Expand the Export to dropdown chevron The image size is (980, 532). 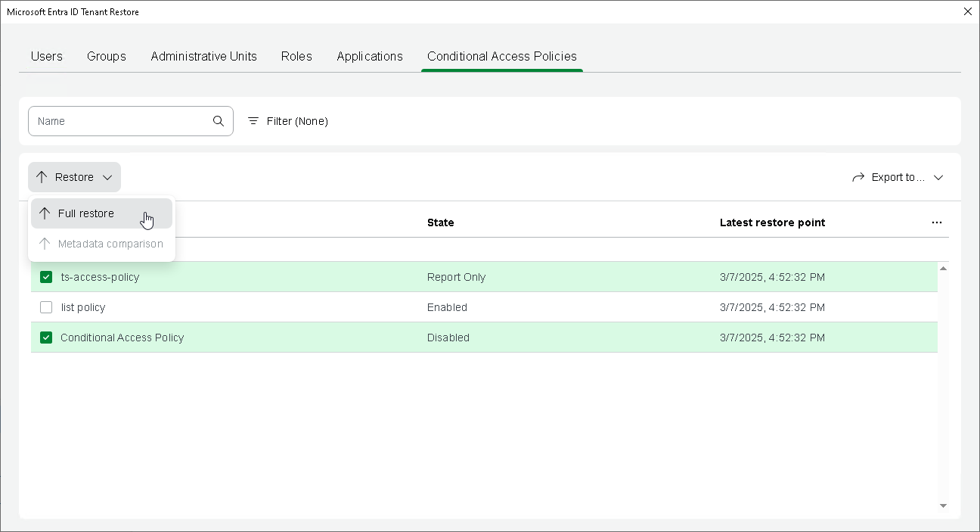(938, 177)
